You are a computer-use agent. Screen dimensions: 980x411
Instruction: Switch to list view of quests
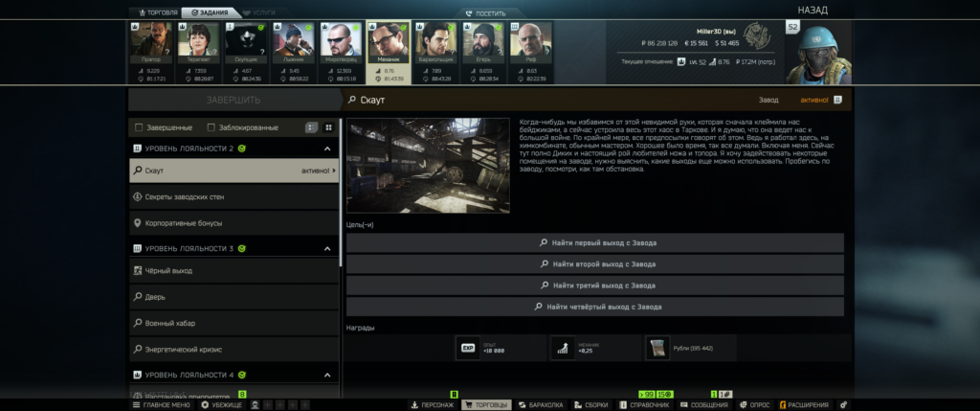pyautogui.click(x=311, y=127)
